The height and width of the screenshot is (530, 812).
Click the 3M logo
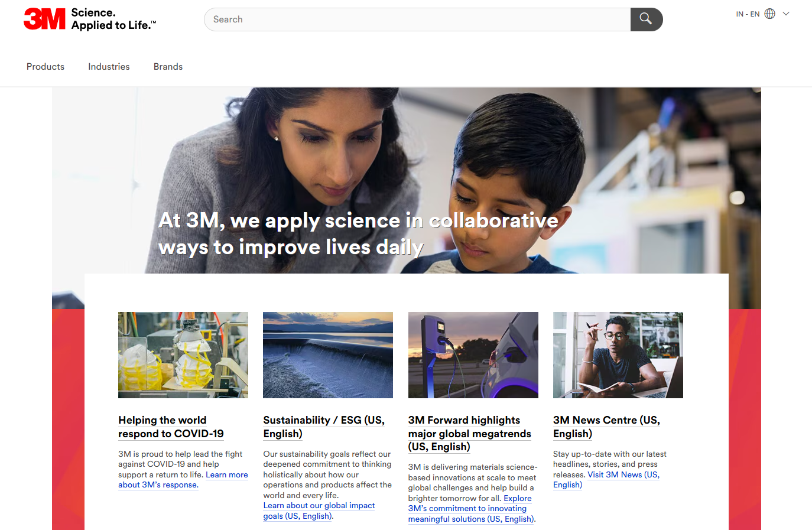(45, 19)
